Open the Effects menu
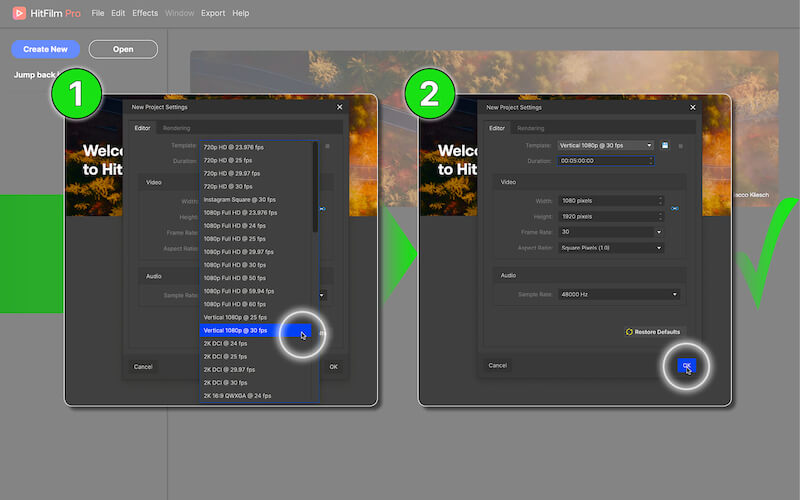 (x=145, y=13)
